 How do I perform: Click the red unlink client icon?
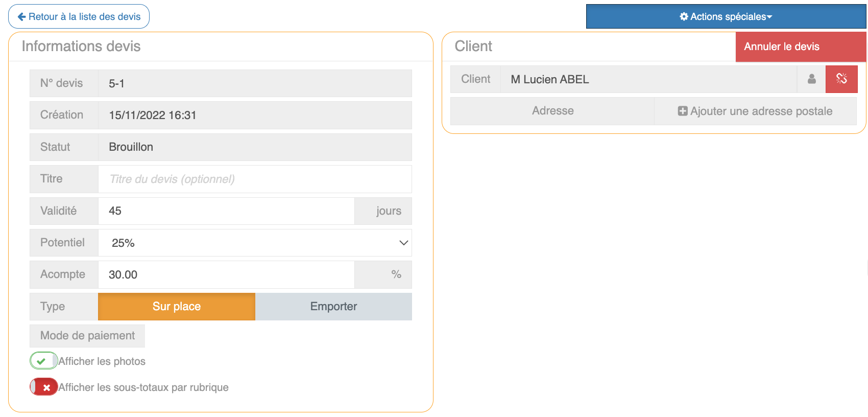coord(841,79)
